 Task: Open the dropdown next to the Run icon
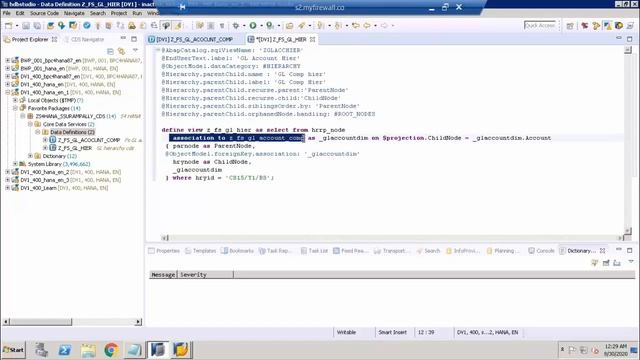261,25
